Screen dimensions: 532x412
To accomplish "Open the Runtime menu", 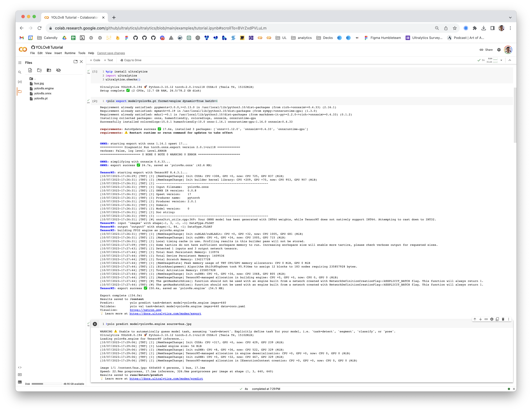I will [70, 53].
